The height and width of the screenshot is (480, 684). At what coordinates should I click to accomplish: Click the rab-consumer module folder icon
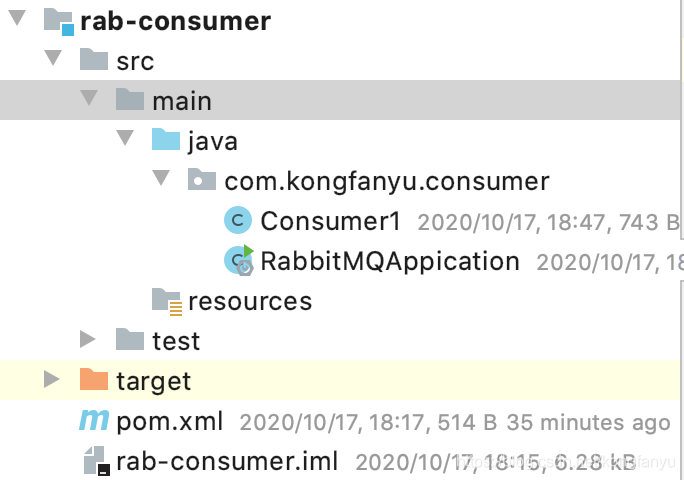click(x=59, y=21)
